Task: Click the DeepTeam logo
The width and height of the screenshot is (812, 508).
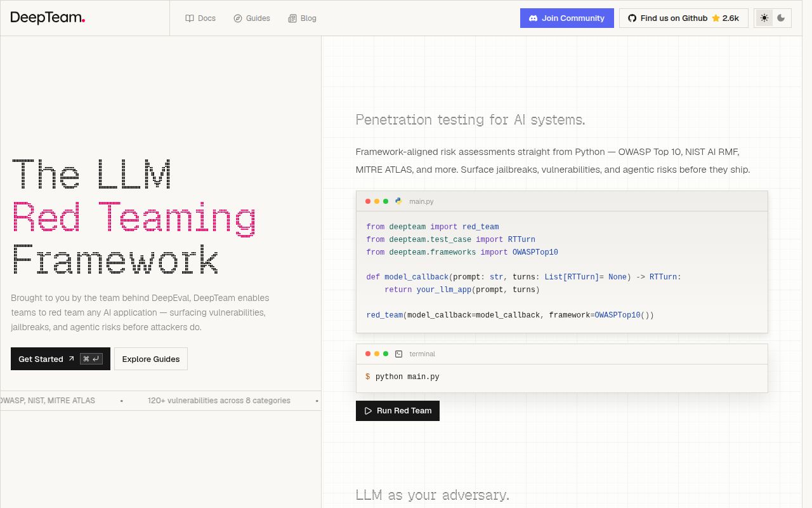Action: pyautogui.click(x=48, y=18)
